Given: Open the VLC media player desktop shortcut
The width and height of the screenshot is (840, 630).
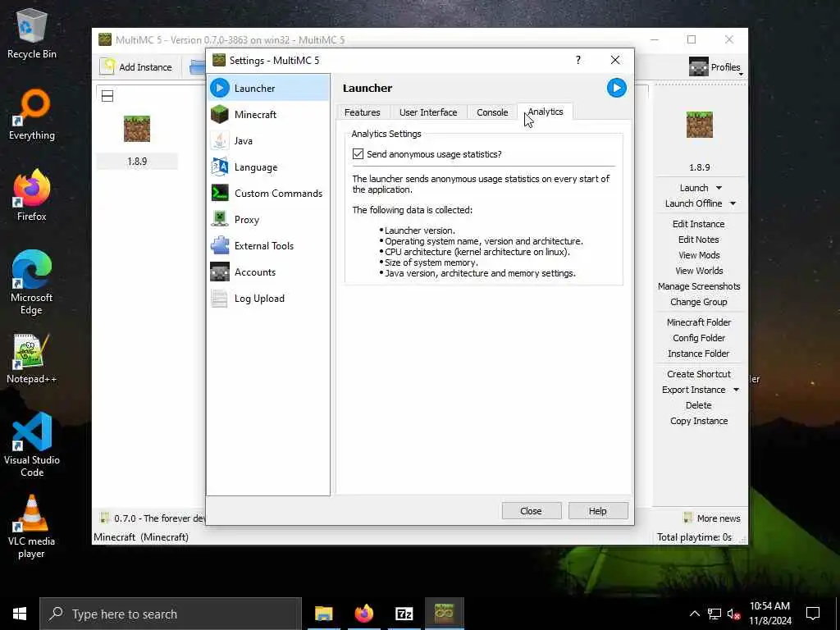Looking at the screenshot, I should (x=32, y=527).
